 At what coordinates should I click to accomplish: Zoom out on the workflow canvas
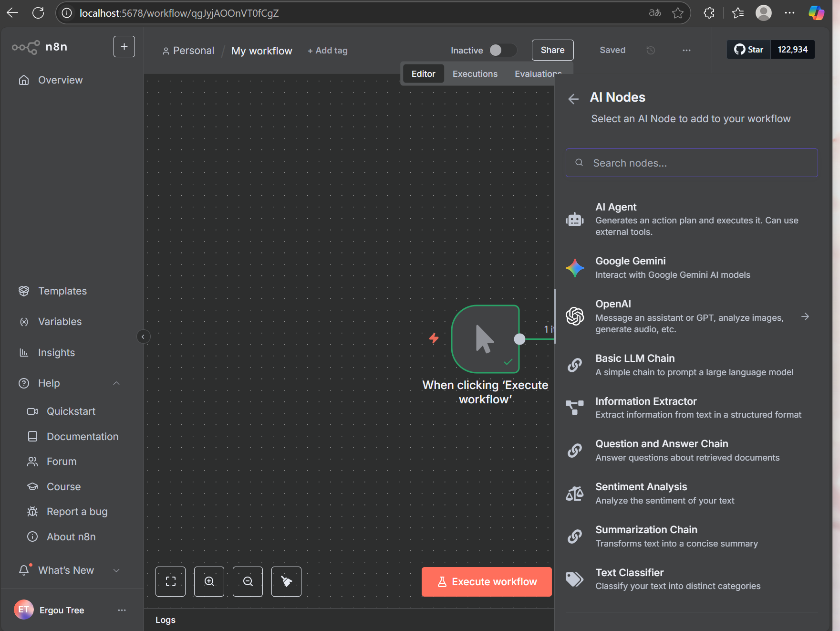248,581
